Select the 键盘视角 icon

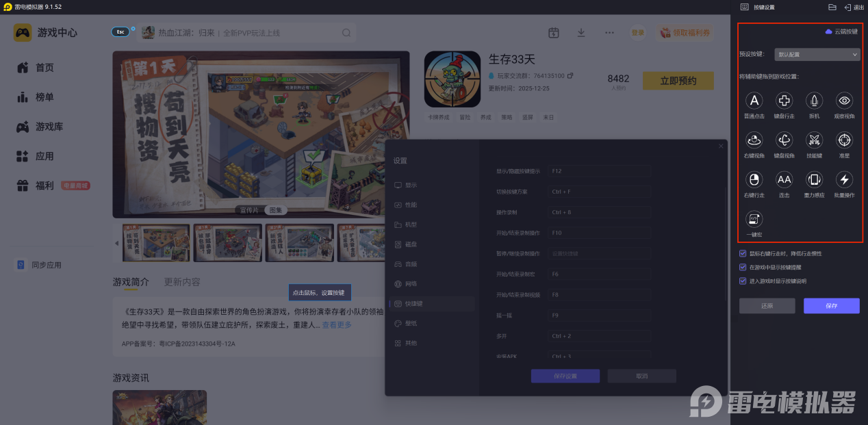tap(784, 140)
